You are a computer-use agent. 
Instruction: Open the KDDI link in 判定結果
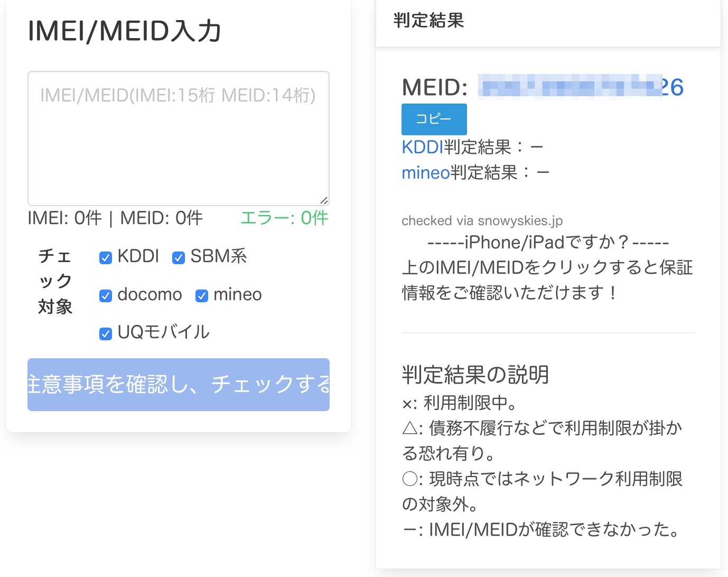click(422, 147)
